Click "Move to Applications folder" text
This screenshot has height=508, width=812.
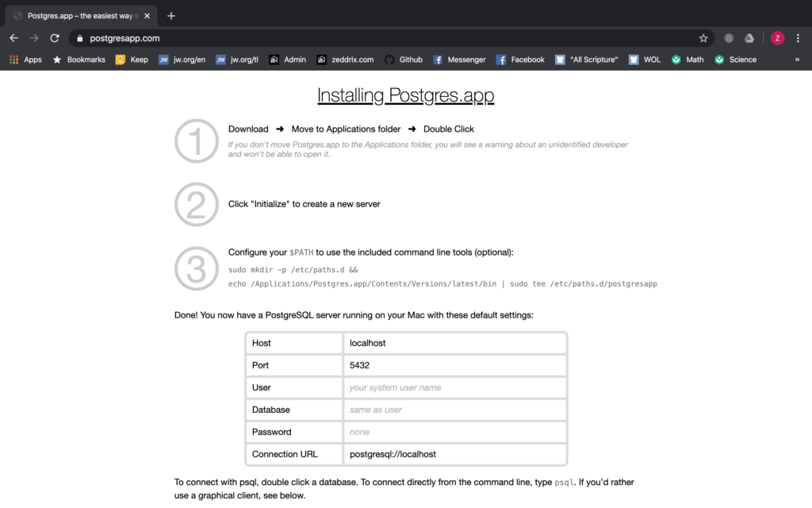pyautogui.click(x=346, y=129)
